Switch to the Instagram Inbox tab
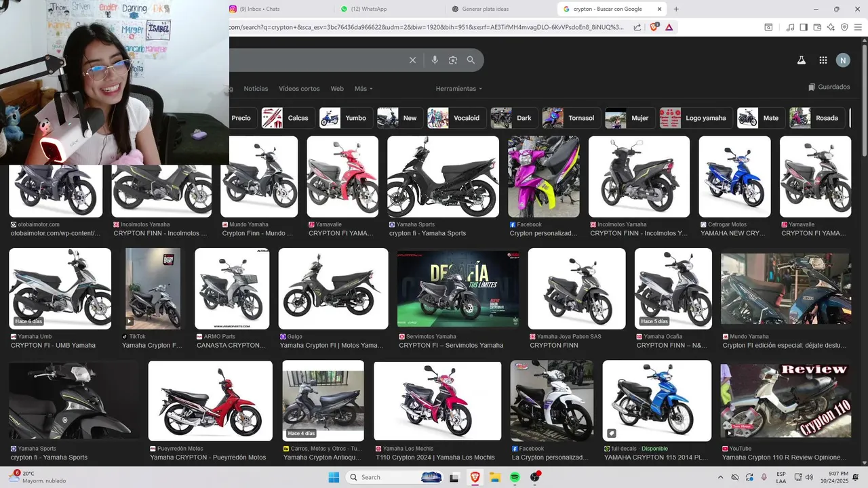 (x=278, y=9)
